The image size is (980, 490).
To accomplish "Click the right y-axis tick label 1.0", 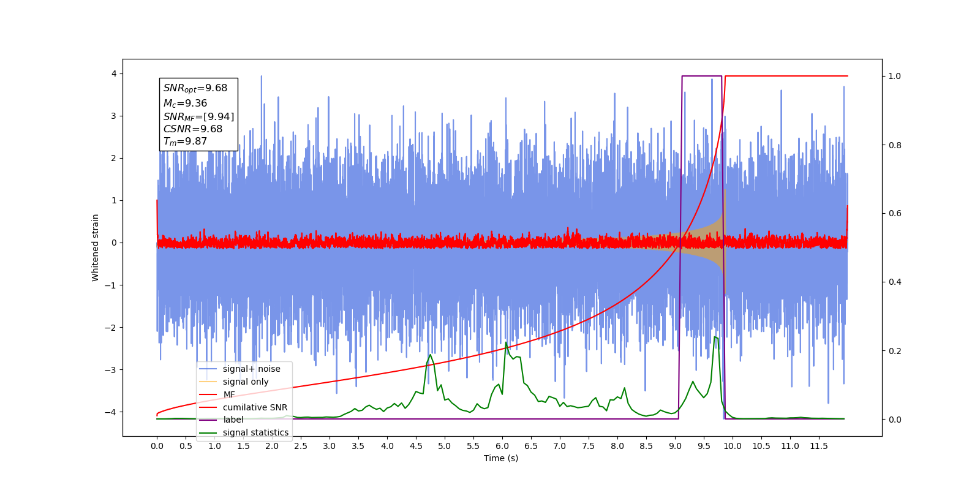I will tap(895, 76).
